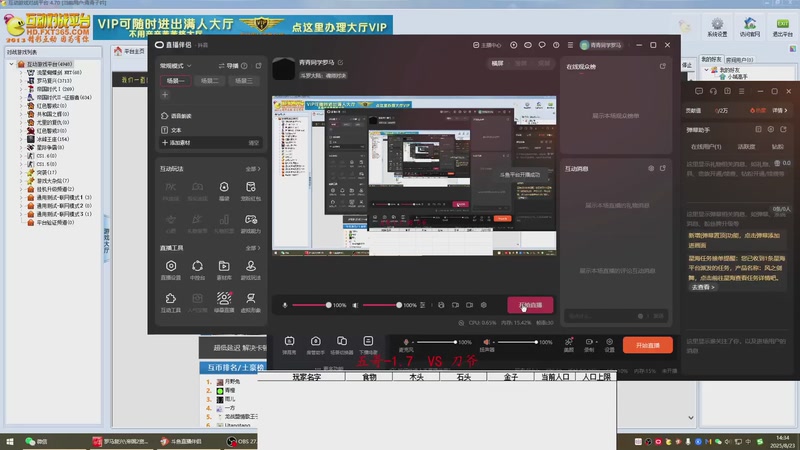This screenshot has width=800, height=450.
Task: Click the live preview thumbnail canvas
Action: (x=414, y=176)
